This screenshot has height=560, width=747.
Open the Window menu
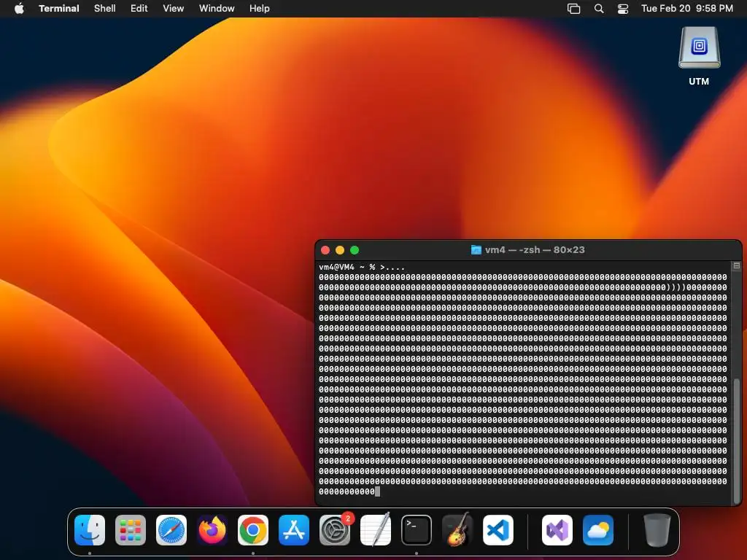point(217,9)
